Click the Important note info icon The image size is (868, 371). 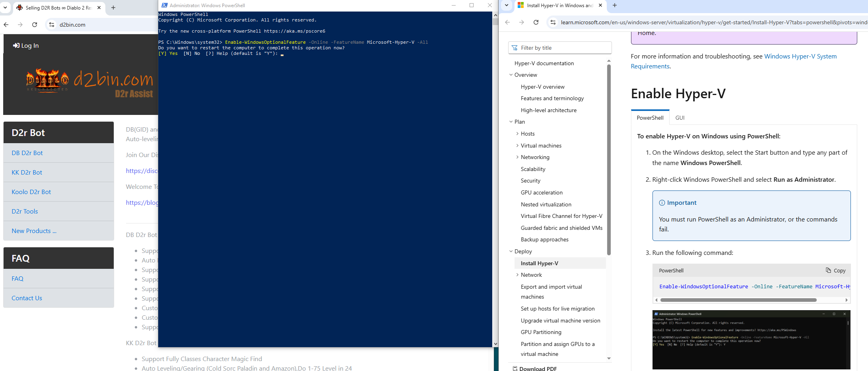pos(662,203)
